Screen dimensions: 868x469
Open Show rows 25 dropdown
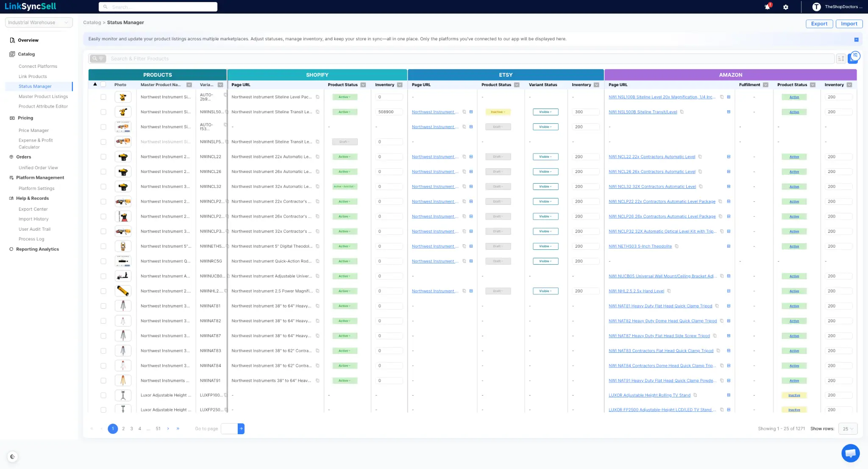tap(848, 429)
